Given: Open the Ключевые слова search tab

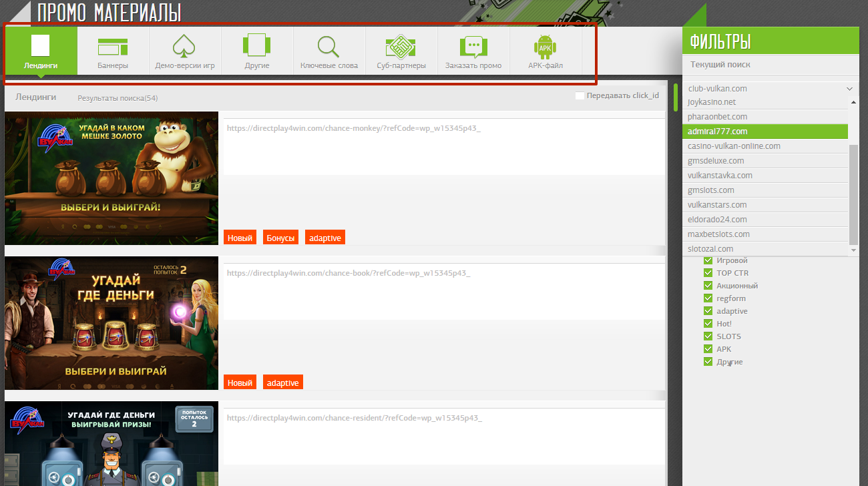Looking at the screenshot, I should tap(329, 51).
